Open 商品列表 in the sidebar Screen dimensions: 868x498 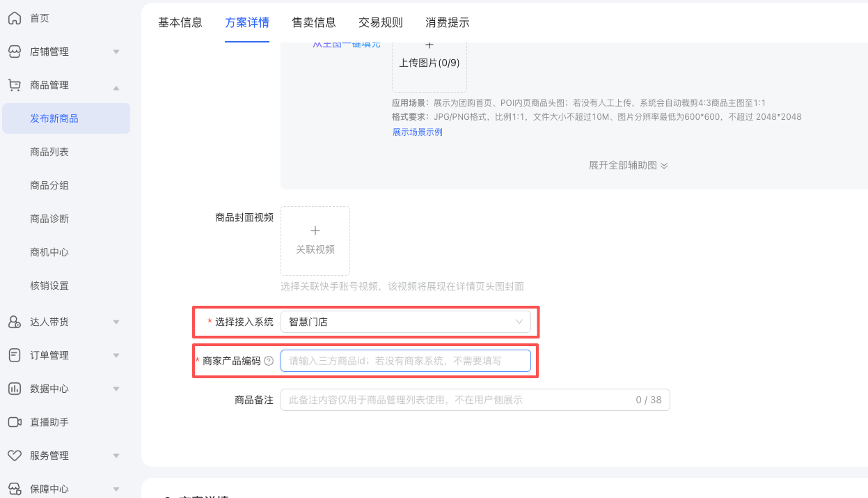click(x=49, y=152)
